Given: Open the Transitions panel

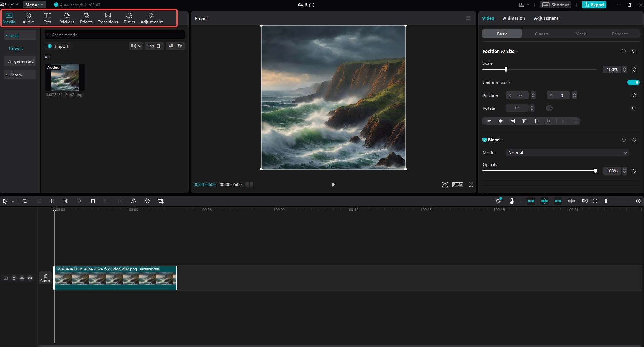Looking at the screenshot, I should point(108,18).
